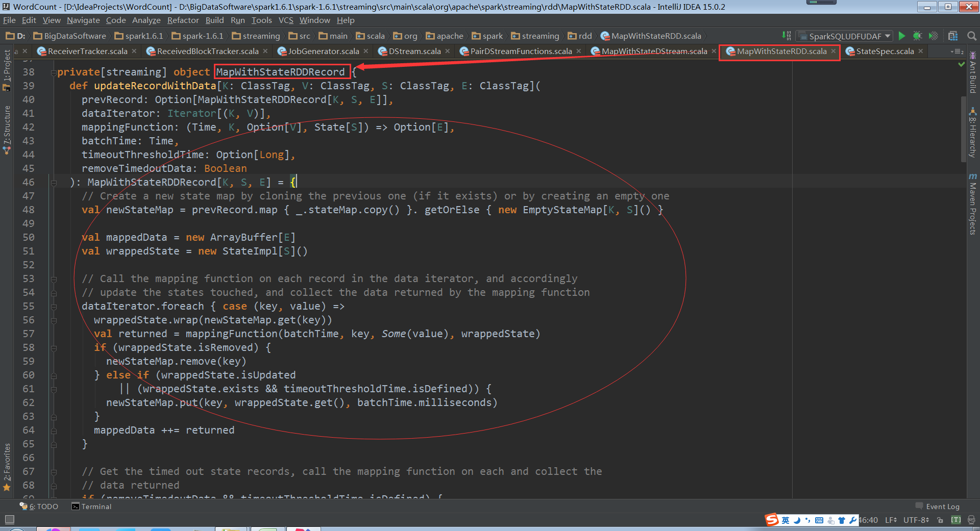Click the Sogou input method S logo
This screenshot has height=531, width=980.
[772, 520]
